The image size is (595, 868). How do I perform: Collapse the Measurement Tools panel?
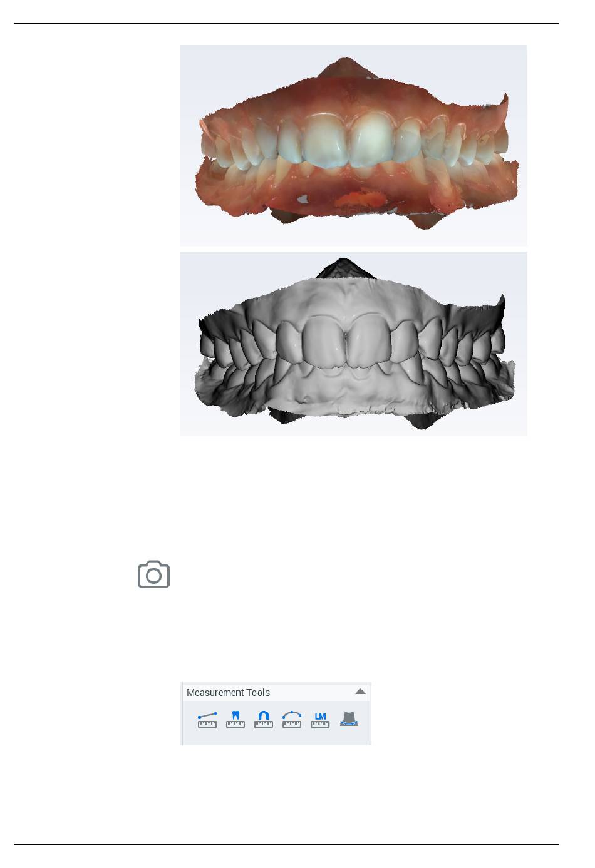(x=360, y=692)
